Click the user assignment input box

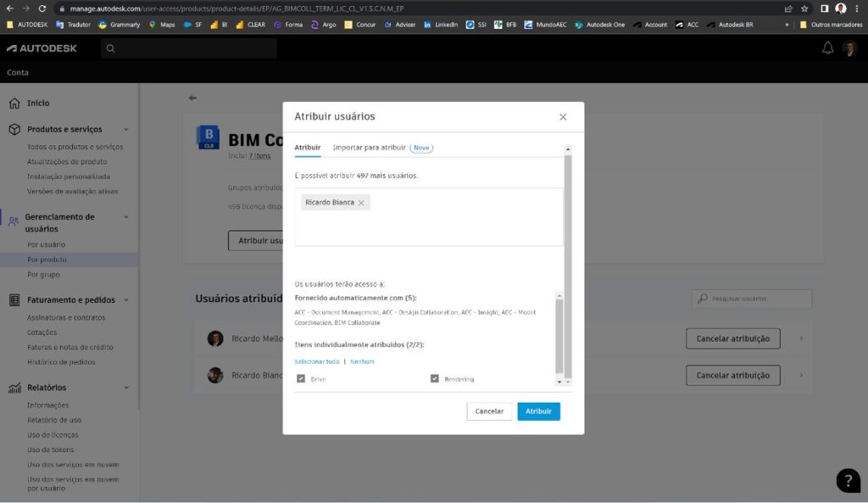428,216
